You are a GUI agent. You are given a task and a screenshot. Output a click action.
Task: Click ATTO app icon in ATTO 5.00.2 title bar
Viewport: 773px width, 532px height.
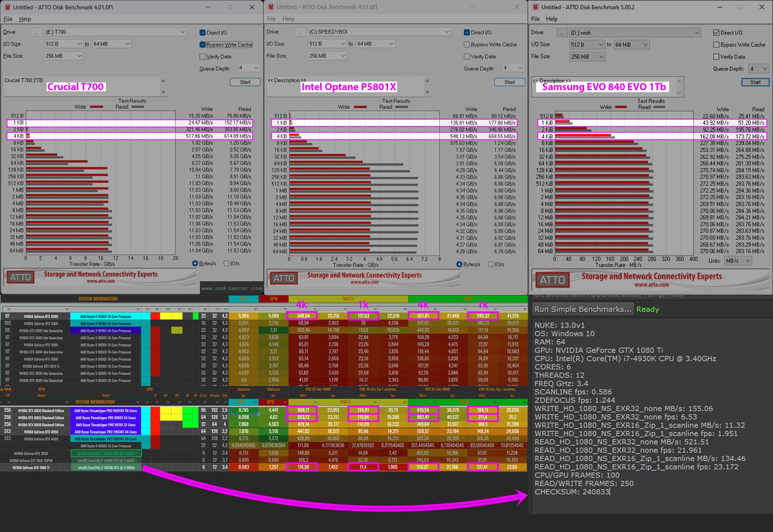coord(536,7)
